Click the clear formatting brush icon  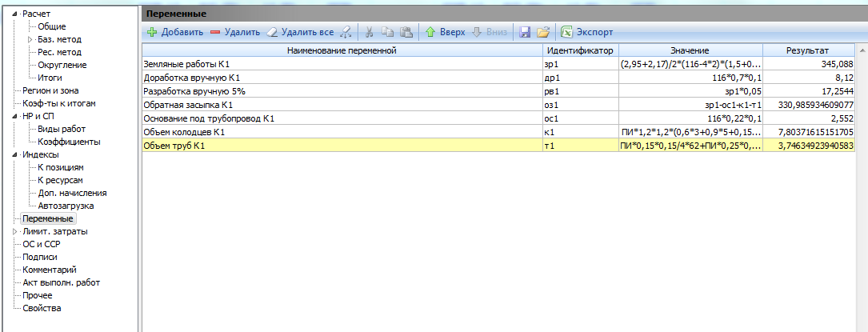click(x=346, y=33)
